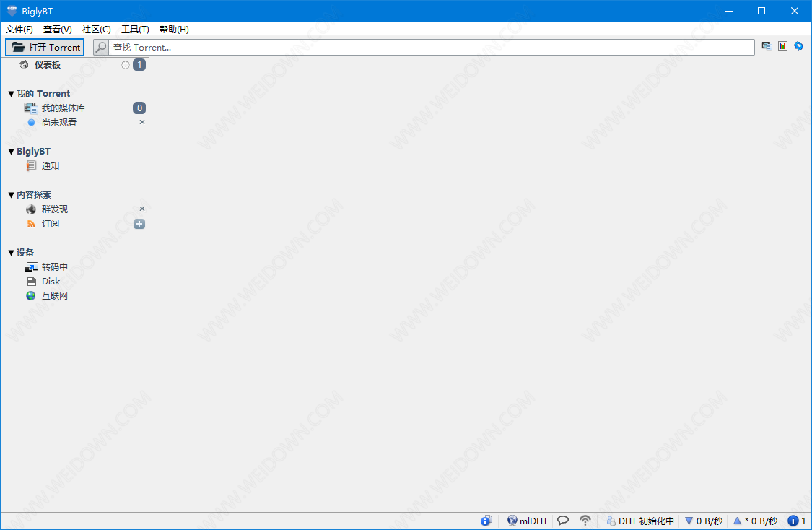Click the library view icon in top-right toolbar
The image size is (812, 530).
[x=767, y=46]
